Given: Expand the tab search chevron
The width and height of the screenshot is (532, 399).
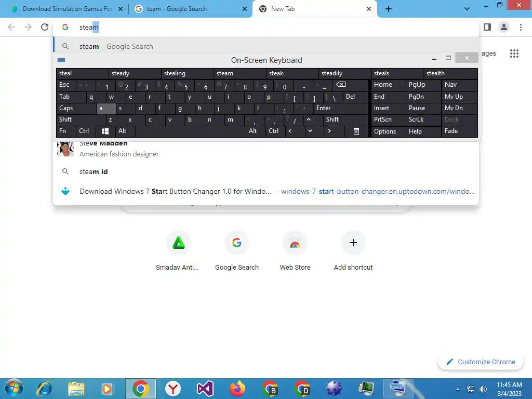Looking at the screenshot, I should [467, 9].
